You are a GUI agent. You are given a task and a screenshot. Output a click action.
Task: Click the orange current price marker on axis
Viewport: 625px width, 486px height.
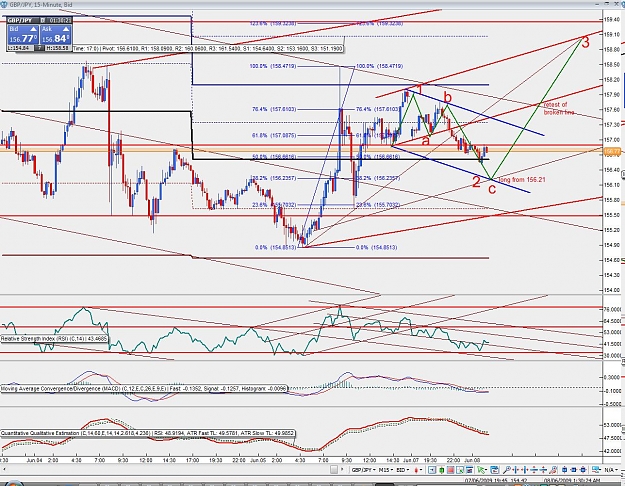[612, 152]
